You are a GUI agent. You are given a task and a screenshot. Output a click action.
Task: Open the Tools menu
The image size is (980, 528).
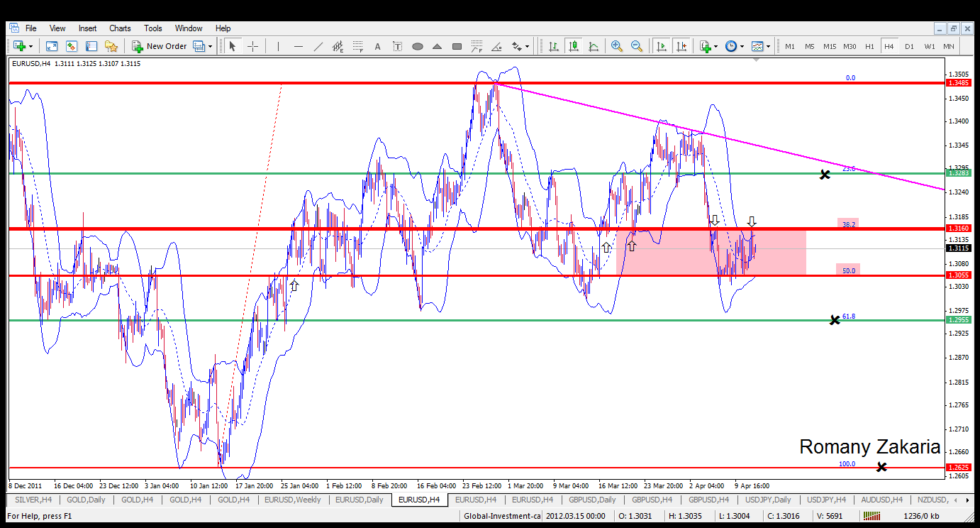point(153,28)
